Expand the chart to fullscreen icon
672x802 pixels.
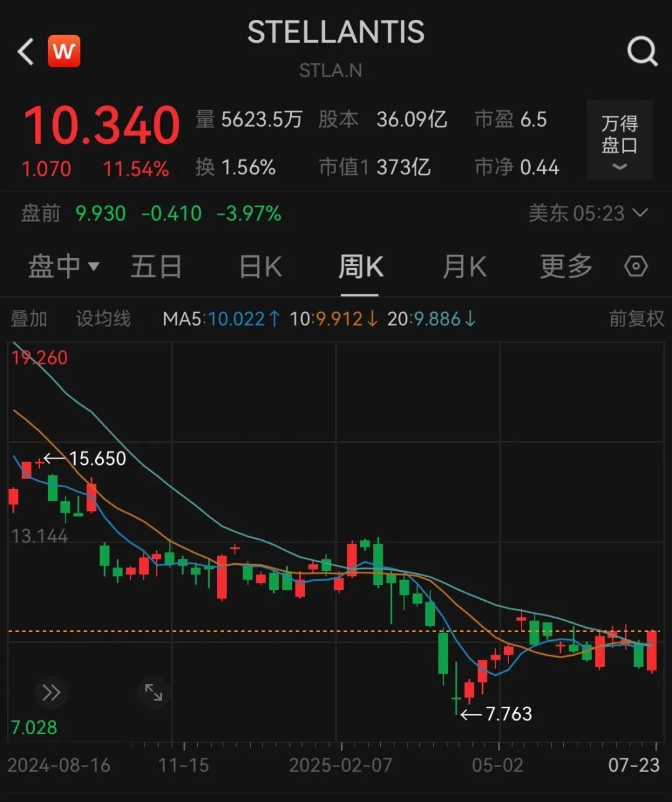click(154, 692)
